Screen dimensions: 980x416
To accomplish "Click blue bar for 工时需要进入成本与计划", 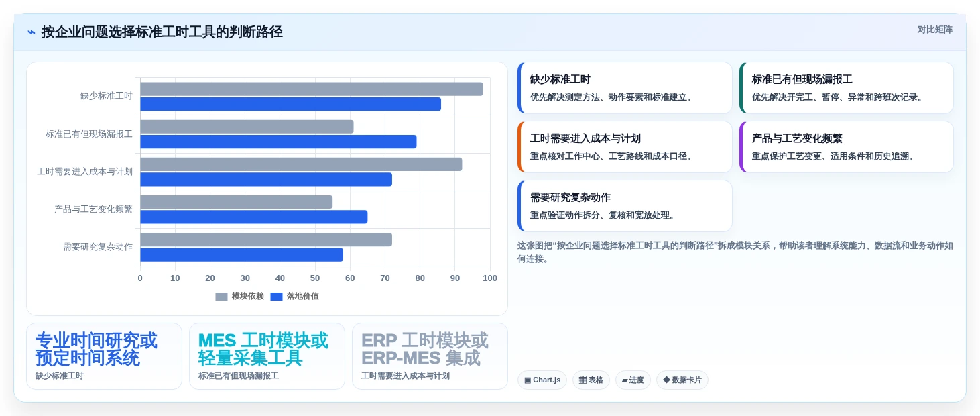I will 266,179.
